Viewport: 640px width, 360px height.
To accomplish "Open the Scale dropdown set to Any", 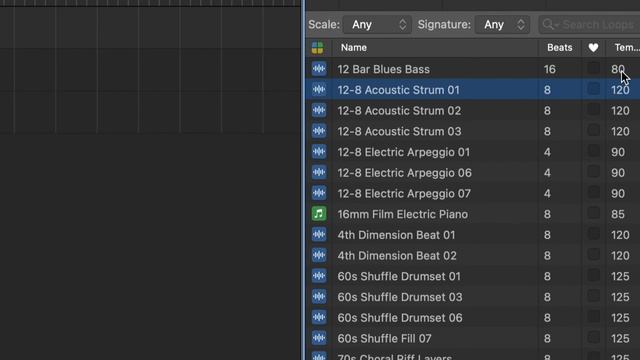I will click(377, 24).
